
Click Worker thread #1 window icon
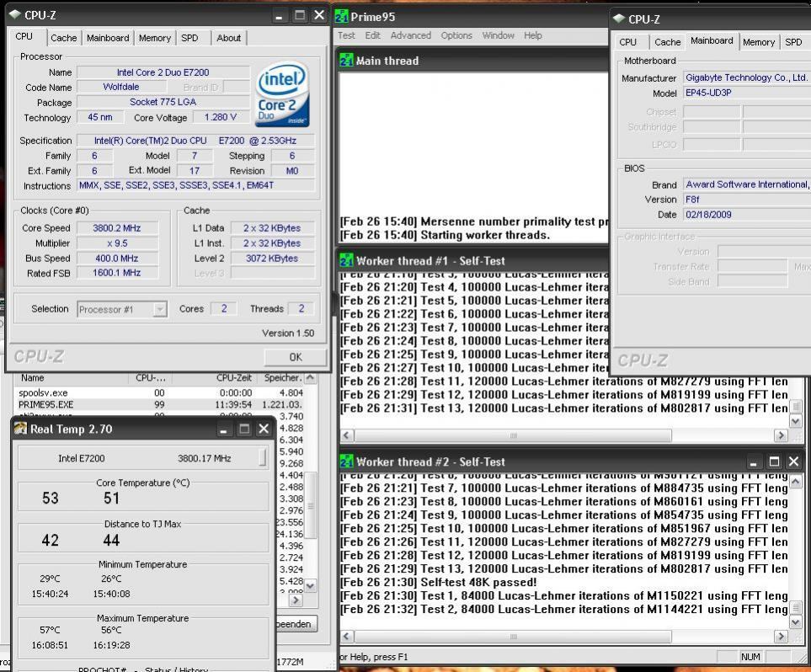tap(346, 261)
